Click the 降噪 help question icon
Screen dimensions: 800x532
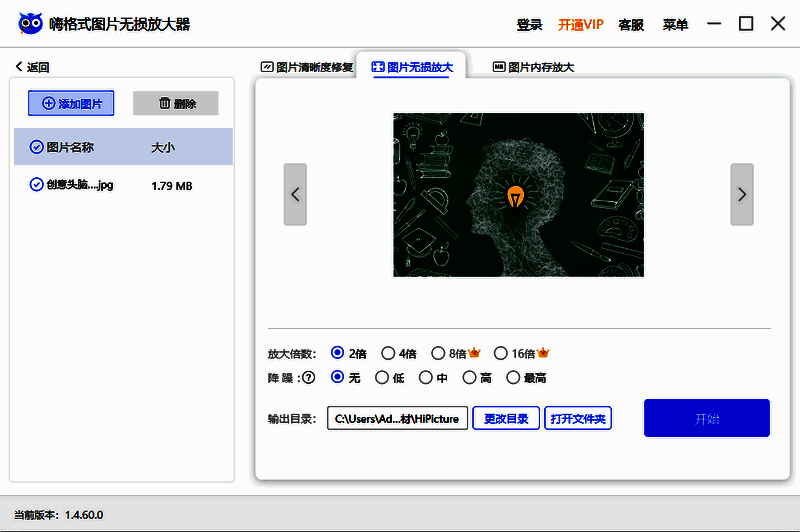coord(309,378)
